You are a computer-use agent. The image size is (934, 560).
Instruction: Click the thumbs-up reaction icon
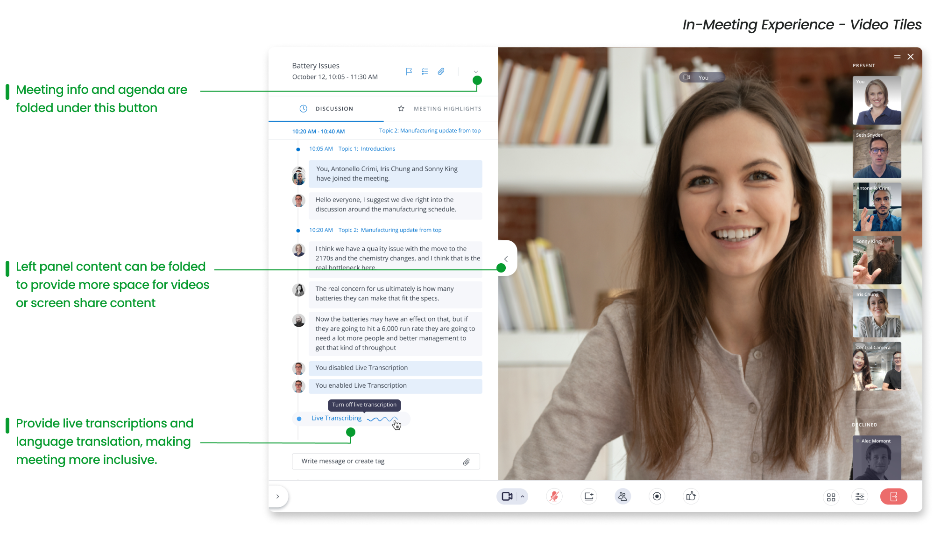tap(691, 497)
